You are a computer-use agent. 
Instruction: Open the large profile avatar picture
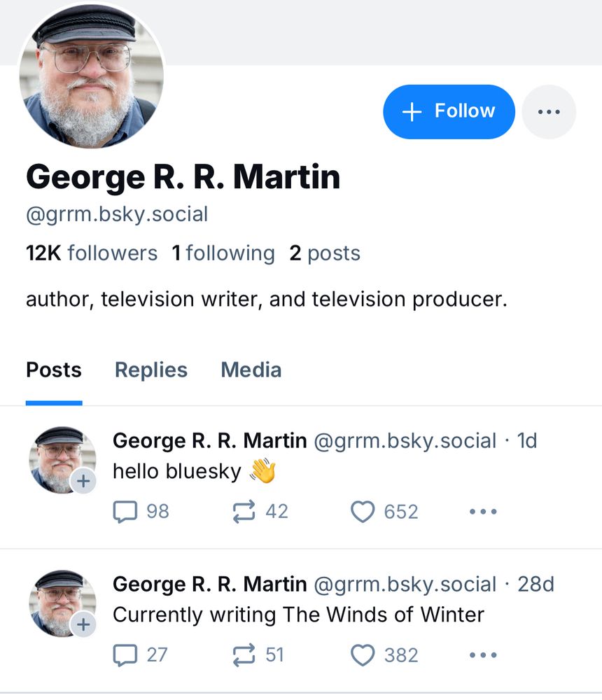(92, 76)
